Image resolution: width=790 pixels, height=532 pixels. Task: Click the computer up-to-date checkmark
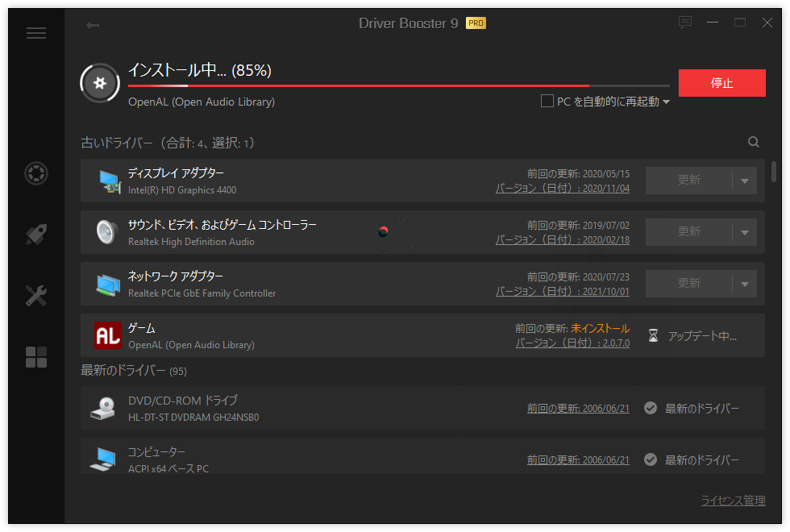[651, 459]
